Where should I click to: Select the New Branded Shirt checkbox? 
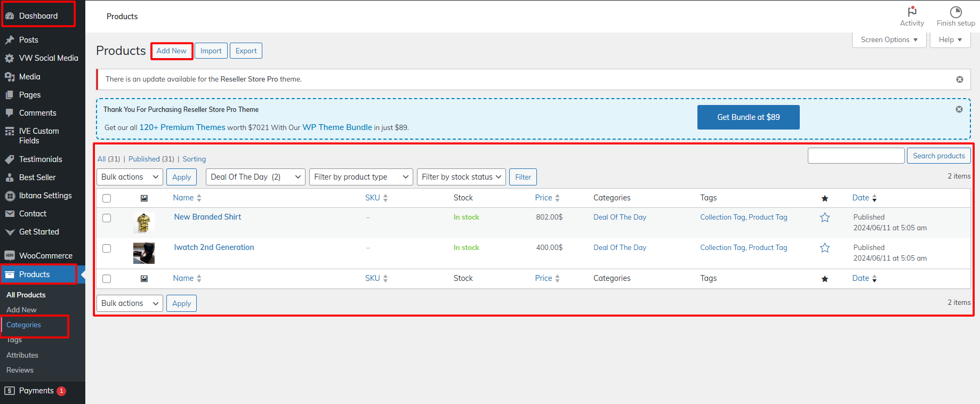click(107, 218)
